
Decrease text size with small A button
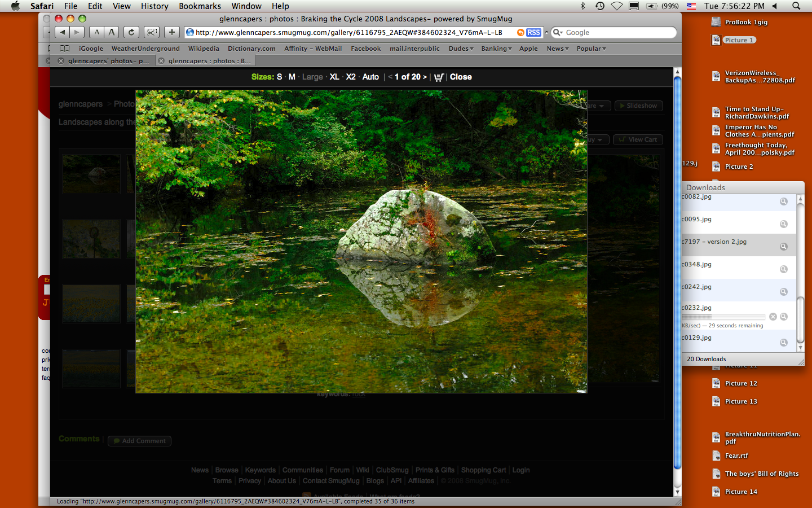pos(97,33)
